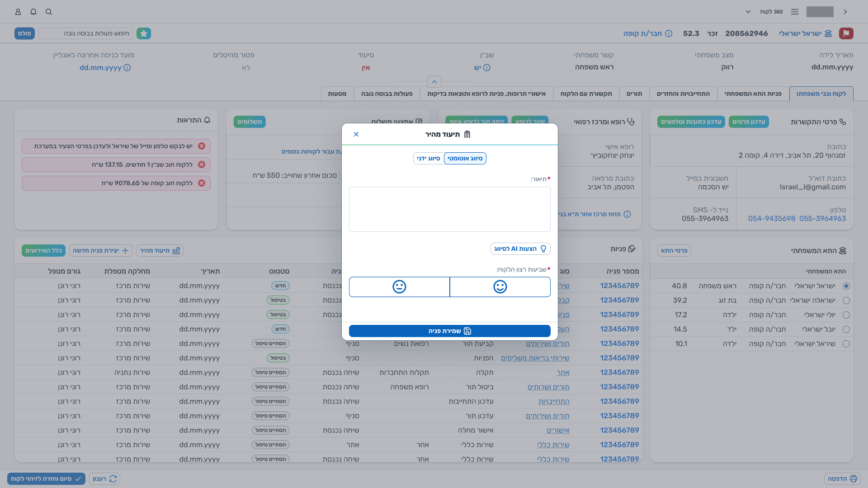The height and width of the screenshot is (488, 868).
Task: Dismiss the 9078.65 ש"ח debt alert
Action: (202, 183)
